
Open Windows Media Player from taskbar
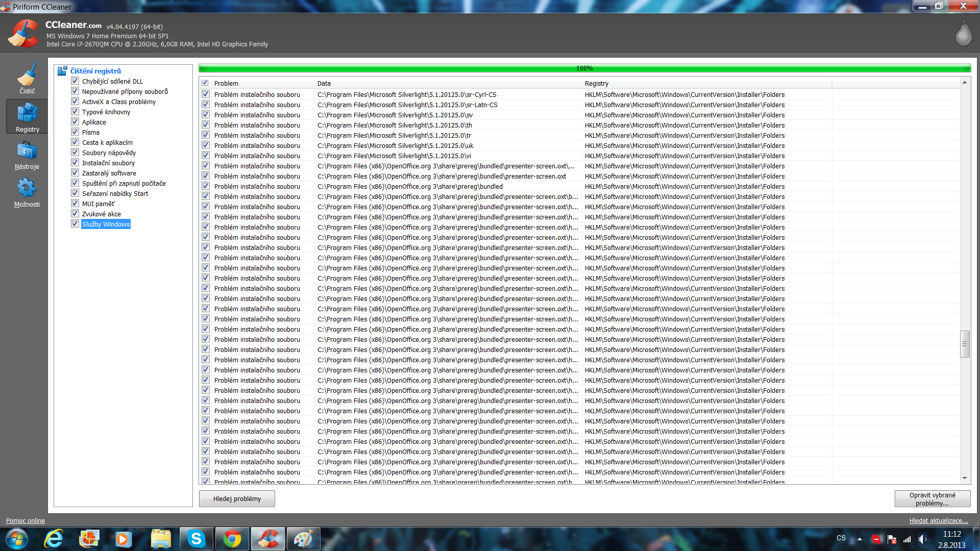[x=123, y=539]
